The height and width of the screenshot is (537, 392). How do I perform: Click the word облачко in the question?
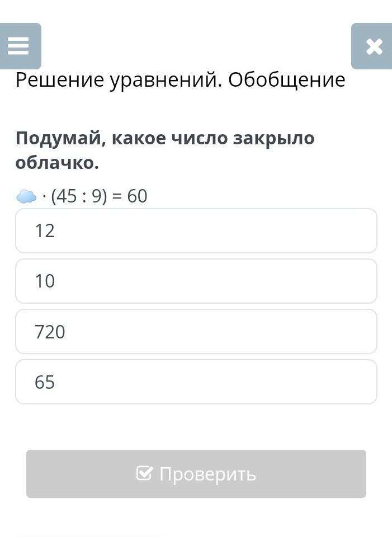click(x=56, y=163)
